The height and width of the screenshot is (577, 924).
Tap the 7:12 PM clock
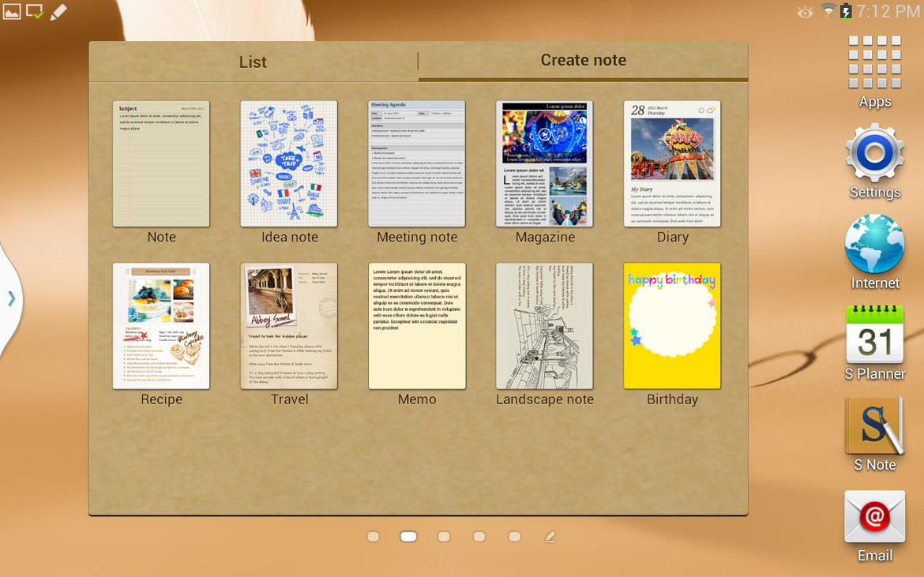pos(888,11)
